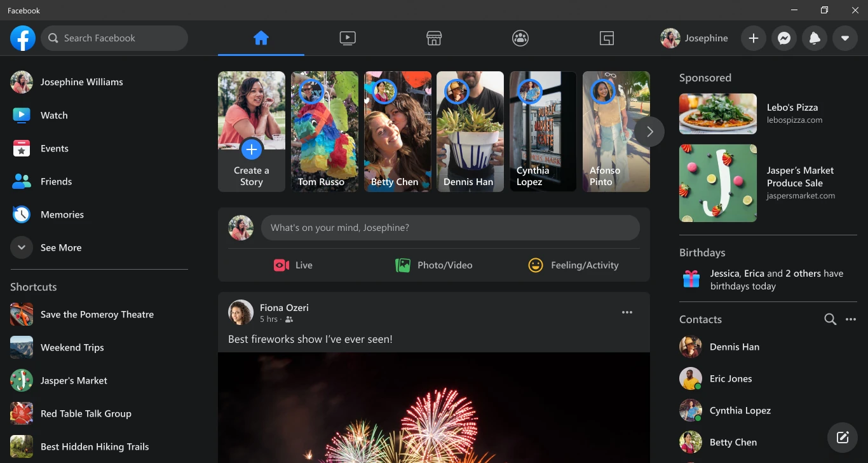
Task: Click the Create plus icon
Action: (x=754, y=38)
